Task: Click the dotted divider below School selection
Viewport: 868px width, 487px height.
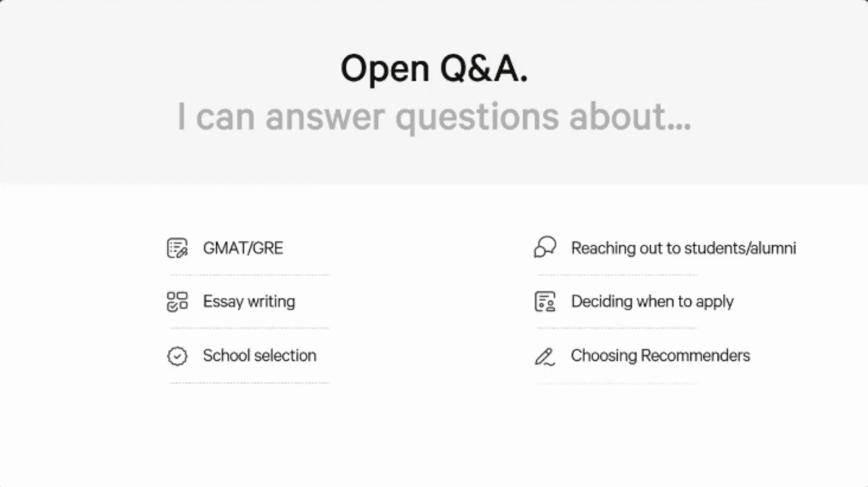Action: click(x=249, y=383)
